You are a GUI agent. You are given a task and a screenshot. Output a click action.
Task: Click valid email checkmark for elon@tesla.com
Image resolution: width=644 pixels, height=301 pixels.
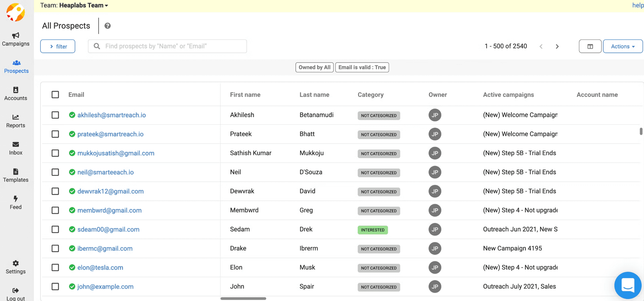(72, 267)
